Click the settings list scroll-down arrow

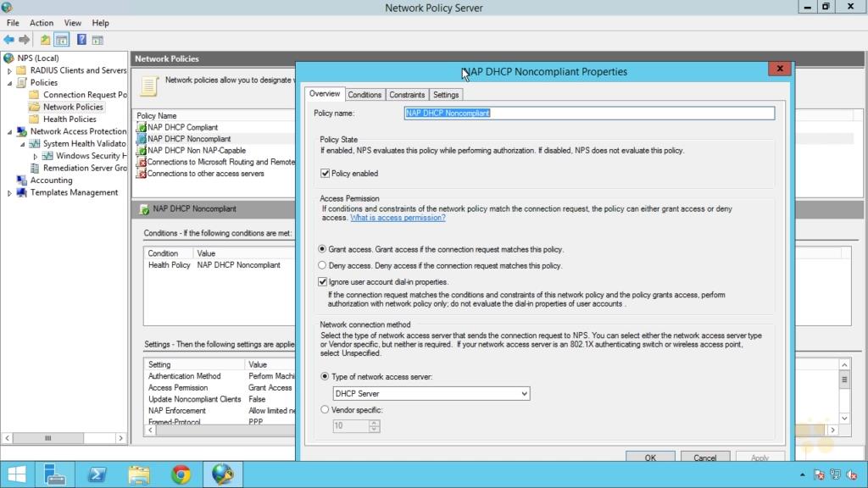(x=844, y=419)
